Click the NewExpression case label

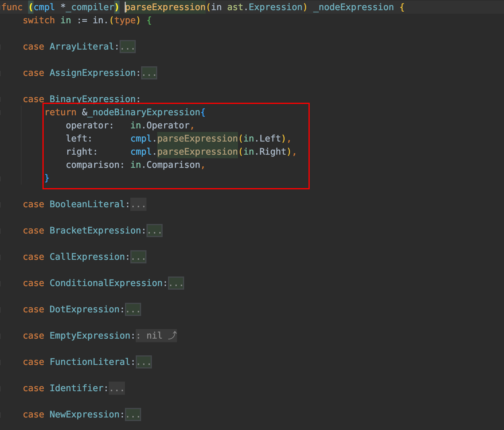[x=85, y=414]
